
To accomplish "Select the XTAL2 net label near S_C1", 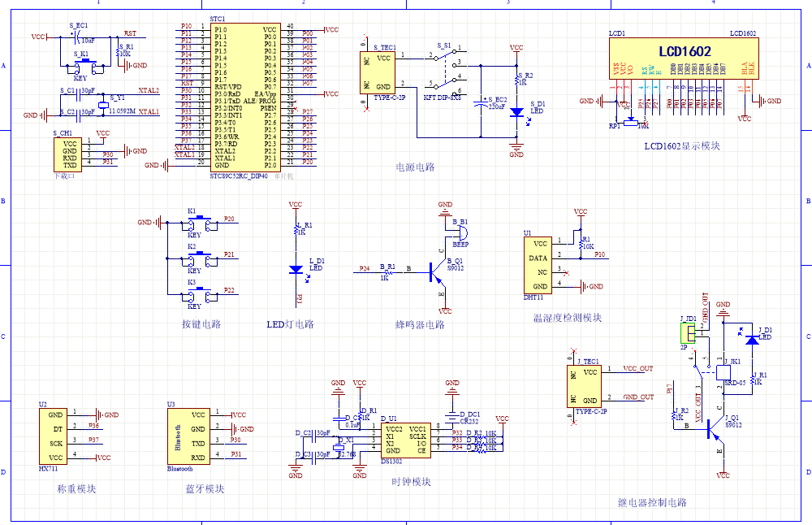I will pos(149,90).
